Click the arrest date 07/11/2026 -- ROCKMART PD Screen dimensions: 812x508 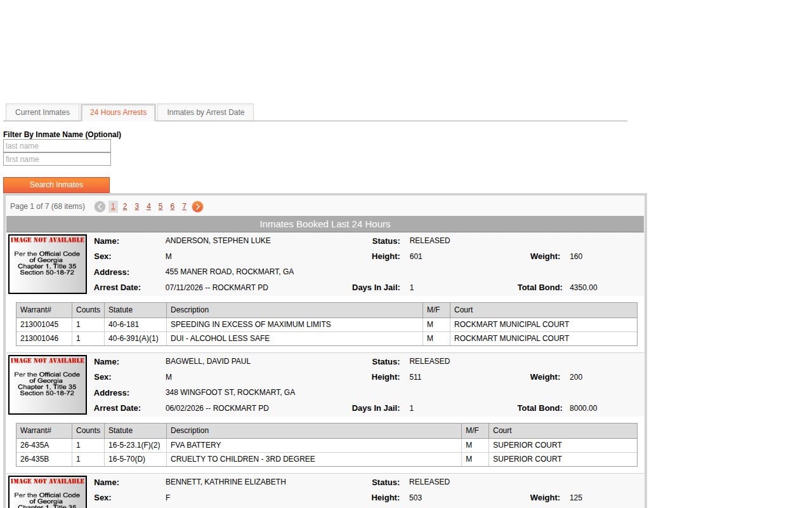pyautogui.click(x=217, y=288)
